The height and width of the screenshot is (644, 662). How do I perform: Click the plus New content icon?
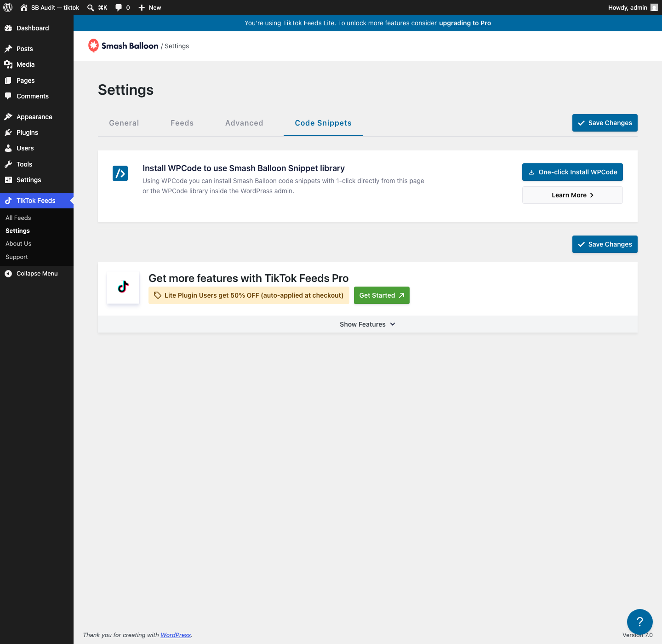(x=142, y=7)
